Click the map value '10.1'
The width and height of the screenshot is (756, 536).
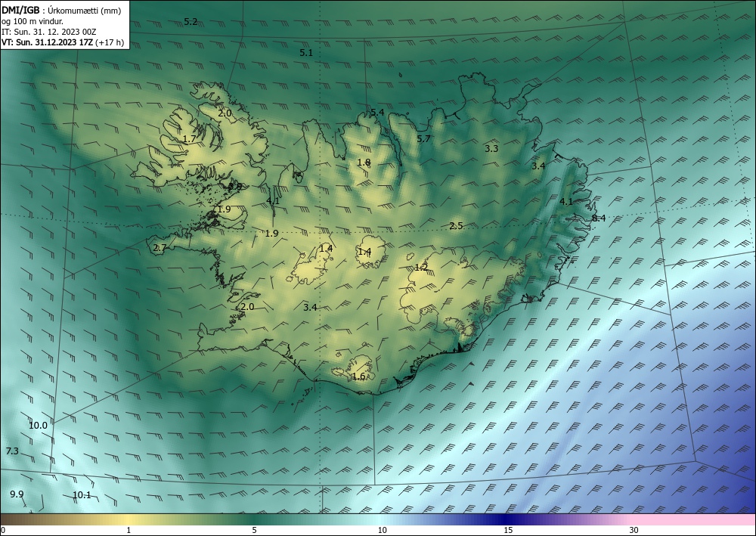tap(82, 495)
